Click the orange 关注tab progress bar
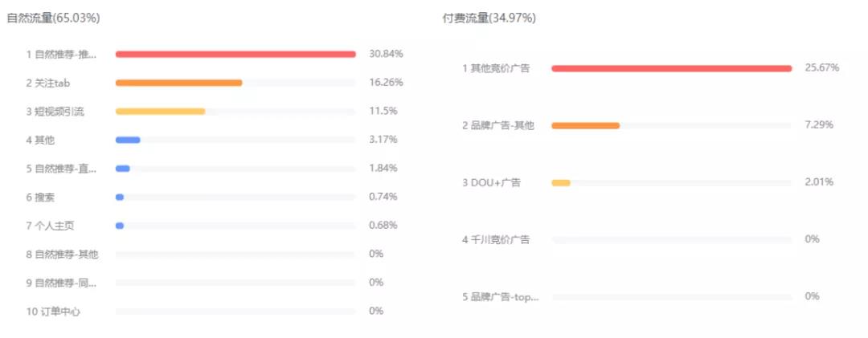This screenshot has height=338, width=868. 178,83
